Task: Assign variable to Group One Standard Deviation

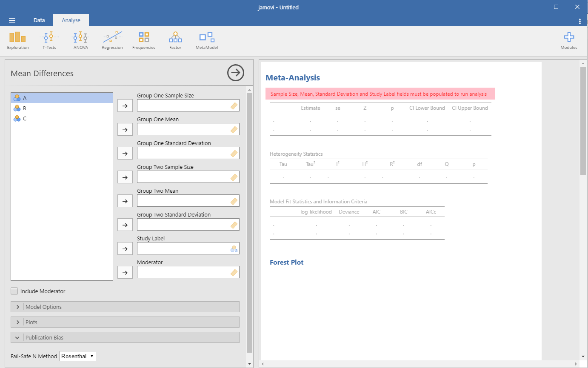Action: tap(125, 153)
